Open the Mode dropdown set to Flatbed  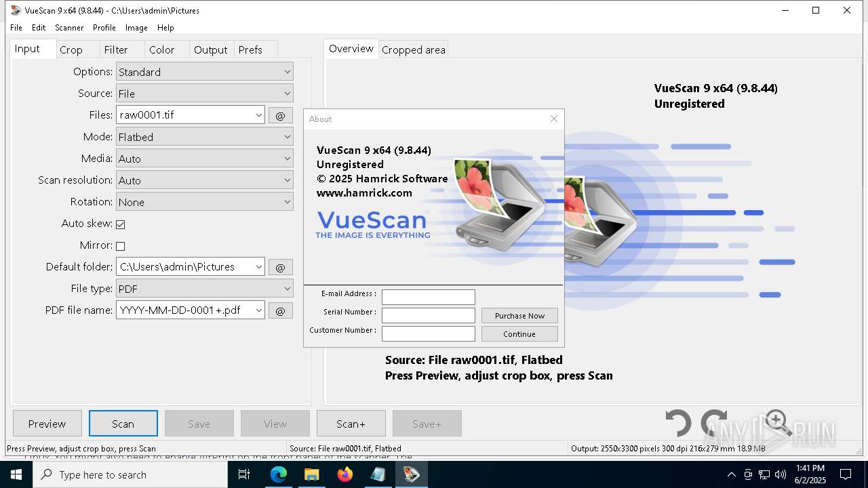coord(205,137)
